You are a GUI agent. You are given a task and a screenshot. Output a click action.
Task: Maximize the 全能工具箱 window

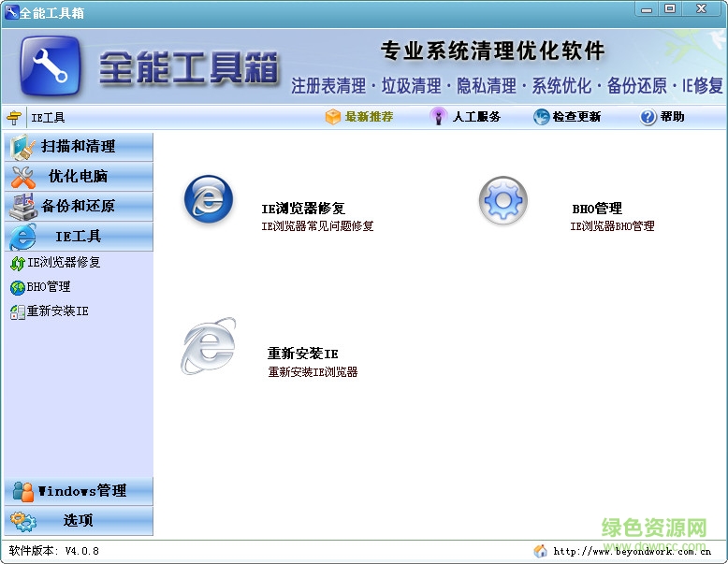coord(670,8)
